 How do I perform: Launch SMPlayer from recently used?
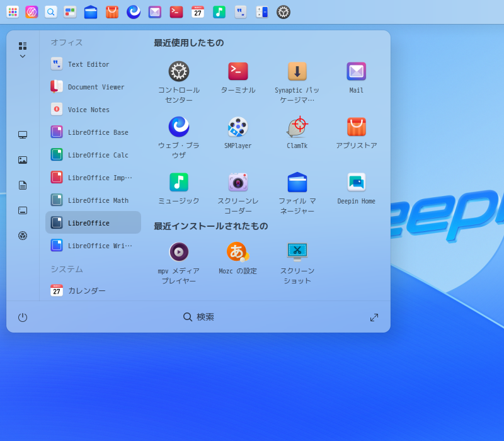coord(238,127)
